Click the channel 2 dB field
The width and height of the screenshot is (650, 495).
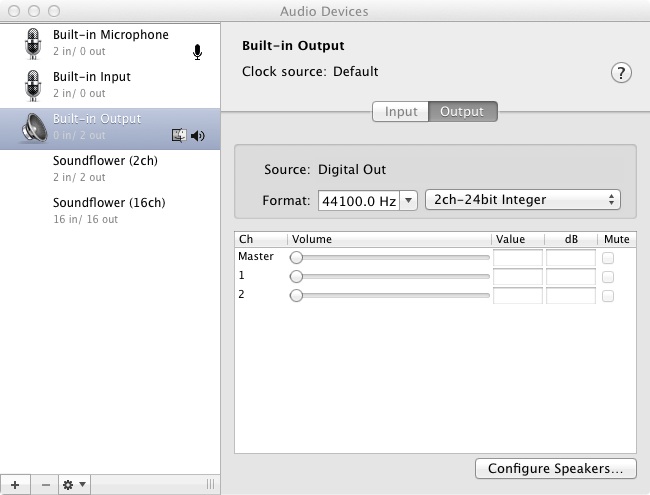571,296
